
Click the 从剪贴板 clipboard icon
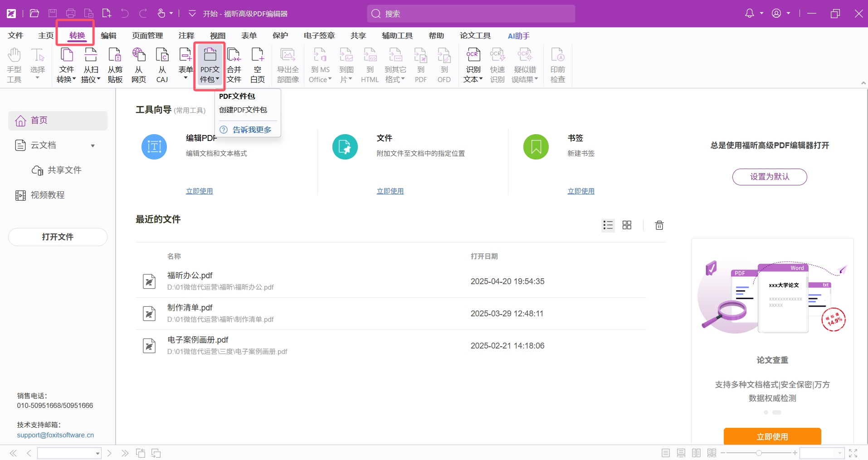tap(115, 65)
